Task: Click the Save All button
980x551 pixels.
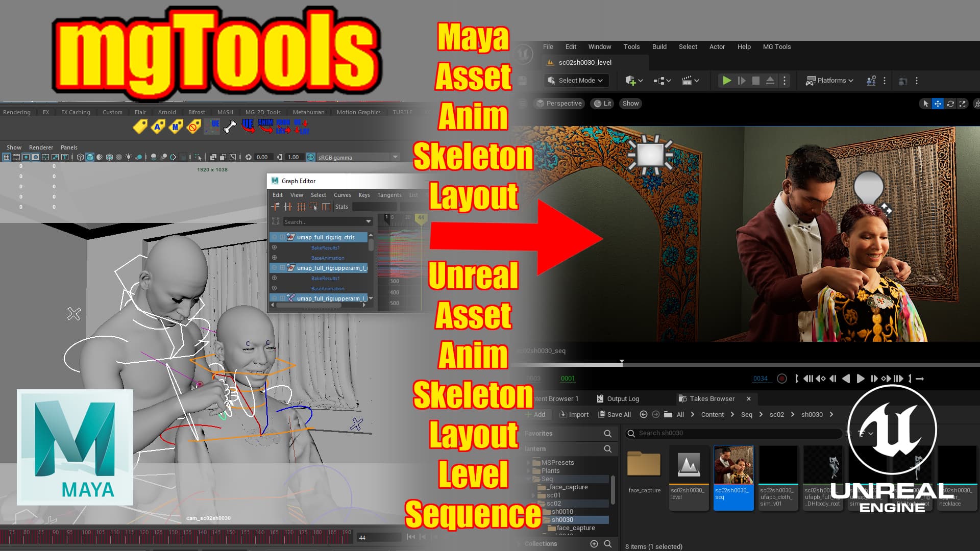Action: coord(615,415)
